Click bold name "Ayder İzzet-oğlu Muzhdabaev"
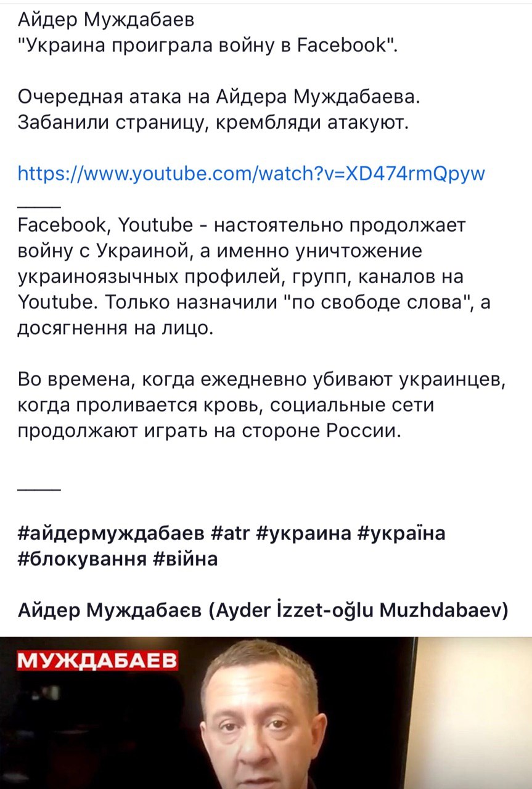The height and width of the screenshot is (789, 532). coord(359,610)
